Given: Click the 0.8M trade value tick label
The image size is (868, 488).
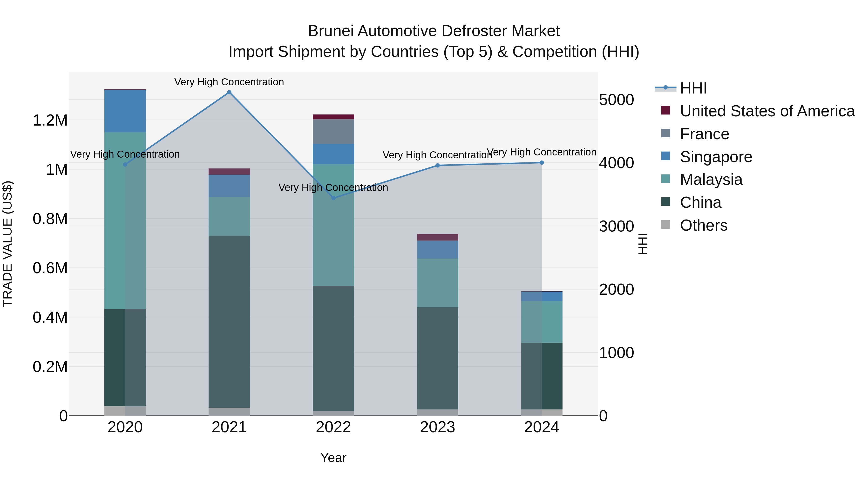Looking at the screenshot, I should point(50,219).
